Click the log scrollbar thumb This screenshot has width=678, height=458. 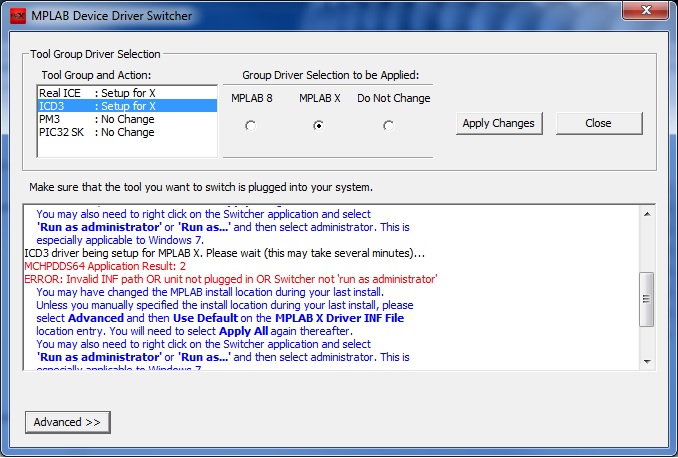[647, 299]
